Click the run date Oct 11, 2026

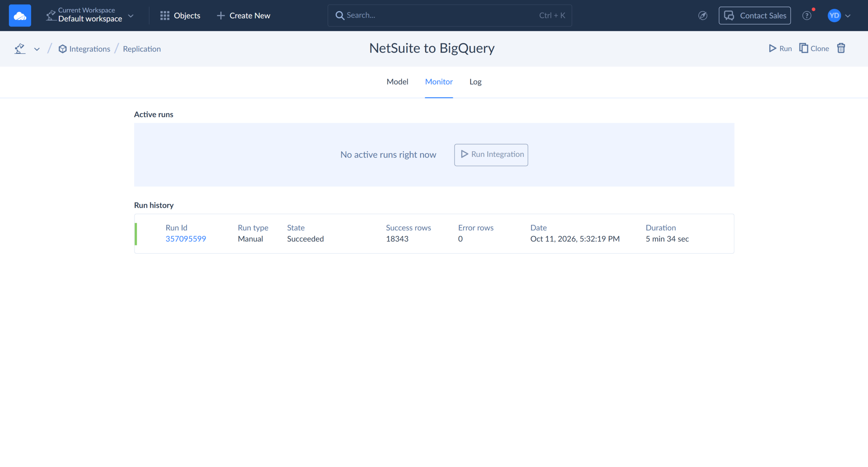[x=575, y=239]
